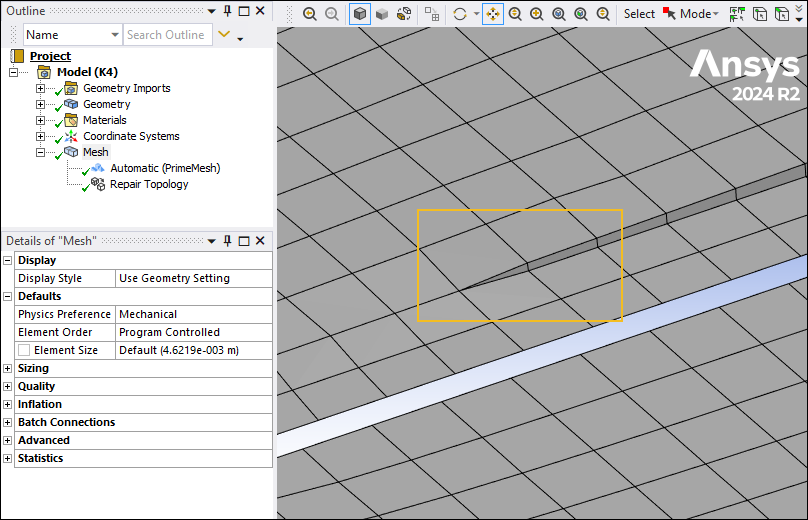Toggle the Details of Mesh panel pin
Screen dimensions: 808x520
click(x=228, y=241)
